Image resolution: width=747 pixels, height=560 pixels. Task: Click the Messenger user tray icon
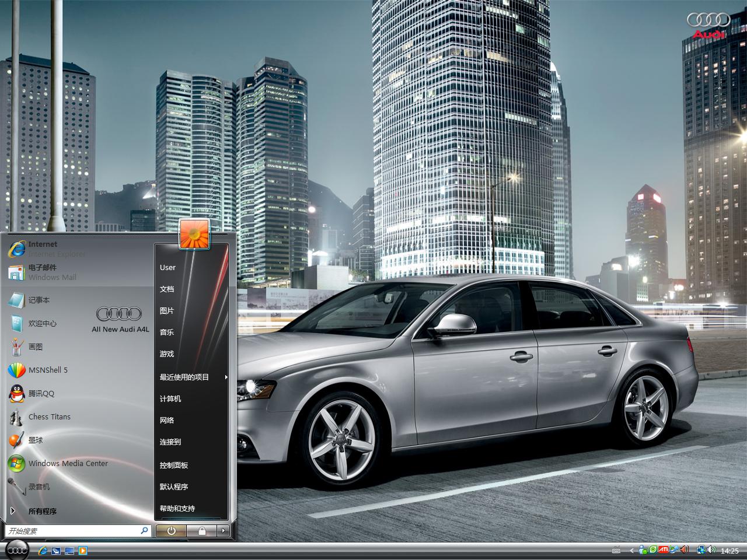[643, 550]
